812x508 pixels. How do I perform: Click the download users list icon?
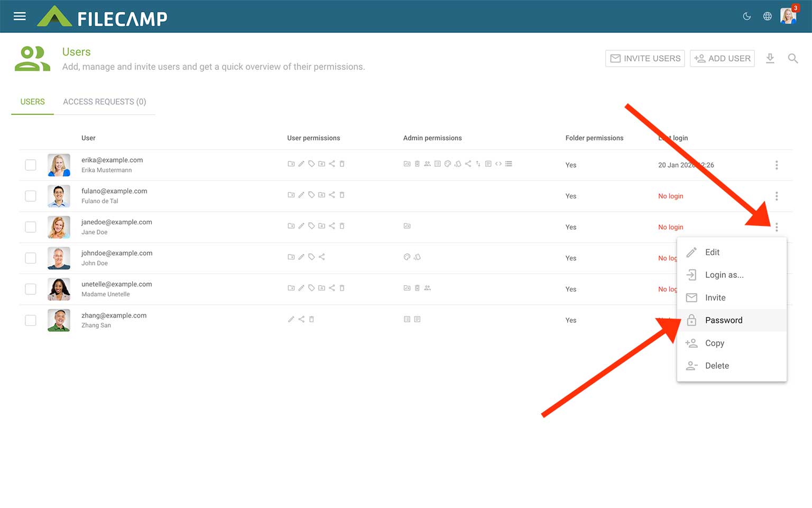click(770, 58)
